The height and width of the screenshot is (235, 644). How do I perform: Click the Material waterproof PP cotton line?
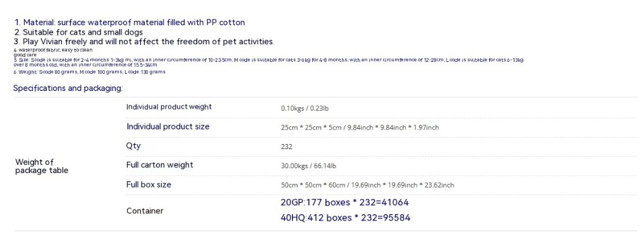coord(130,22)
